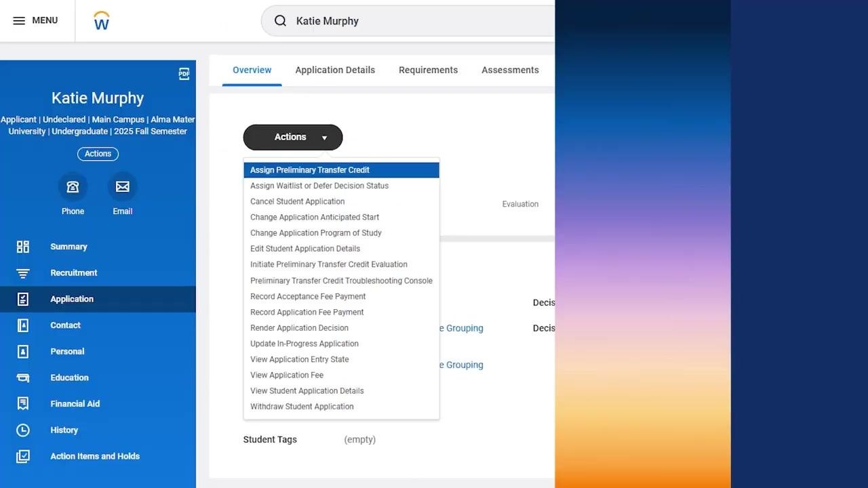Screen dimensions: 868x488
Task: Choose View Application Fee
Action: pyautogui.click(x=341, y=375)
